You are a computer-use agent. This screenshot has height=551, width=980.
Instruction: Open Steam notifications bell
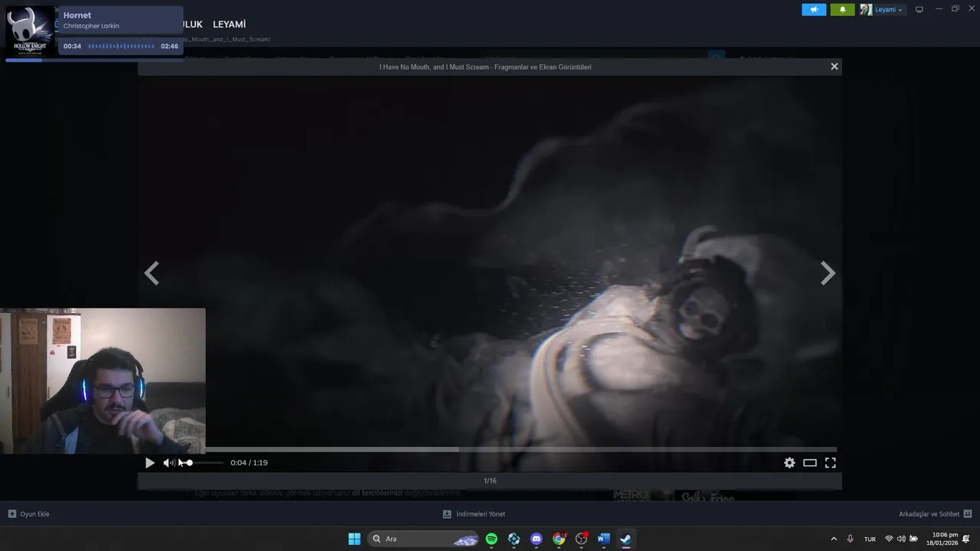click(842, 9)
